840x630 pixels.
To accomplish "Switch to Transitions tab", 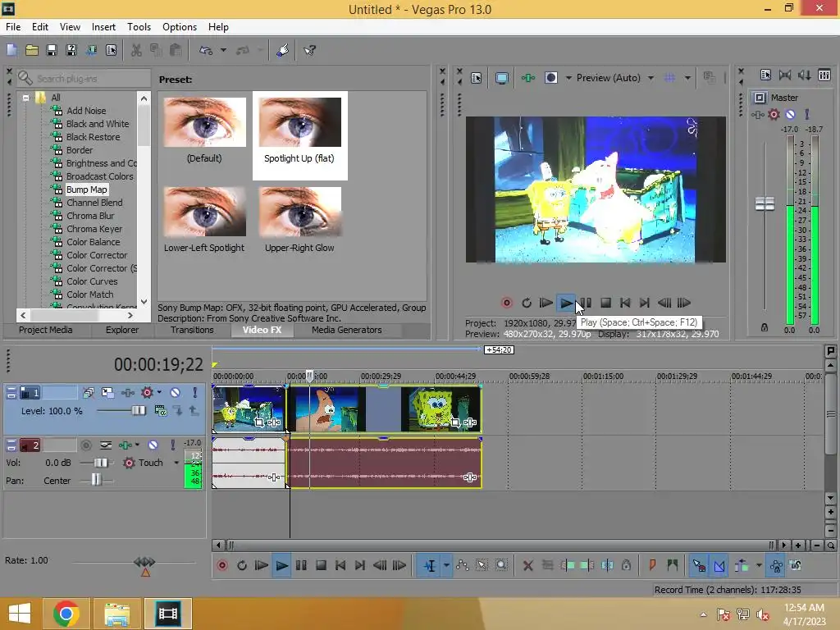I will tap(192, 330).
